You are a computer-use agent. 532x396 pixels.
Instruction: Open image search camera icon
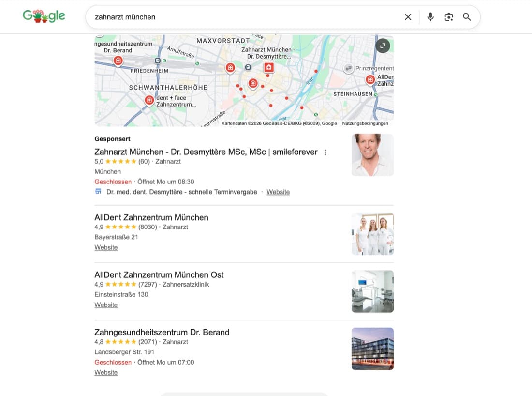[x=448, y=17]
